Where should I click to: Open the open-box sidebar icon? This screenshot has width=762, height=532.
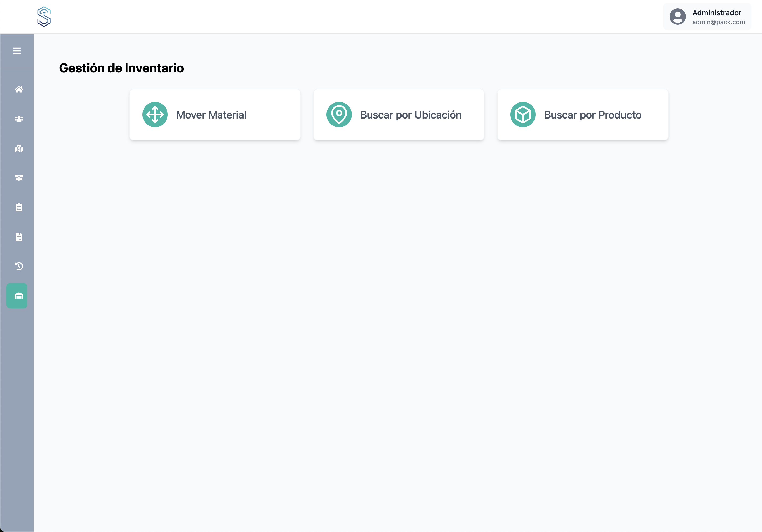tap(19, 178)
